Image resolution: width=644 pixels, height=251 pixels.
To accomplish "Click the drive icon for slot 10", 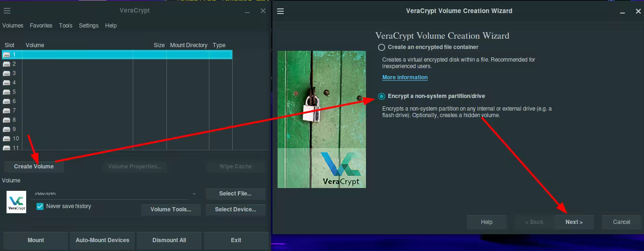I will click(7, 139).
